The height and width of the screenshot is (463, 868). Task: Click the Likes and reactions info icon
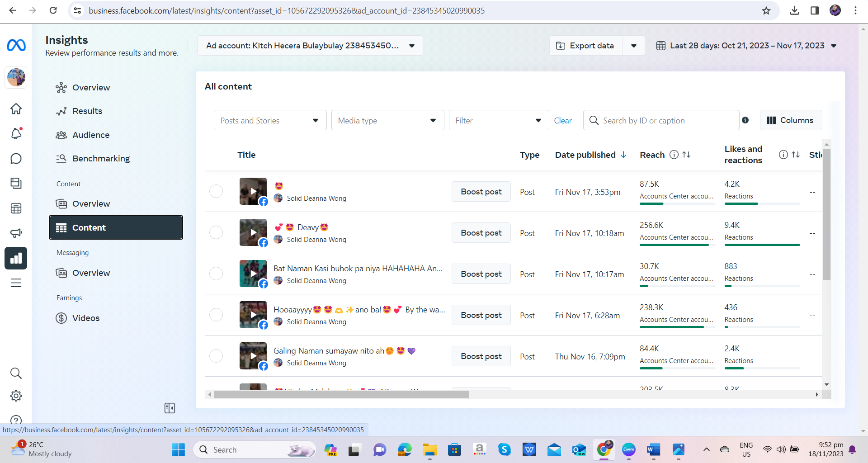[x=783, y=155]
